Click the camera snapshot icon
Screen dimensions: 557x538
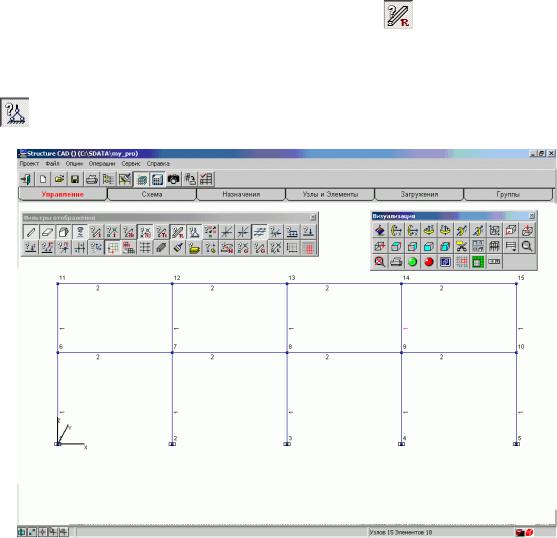173,179
